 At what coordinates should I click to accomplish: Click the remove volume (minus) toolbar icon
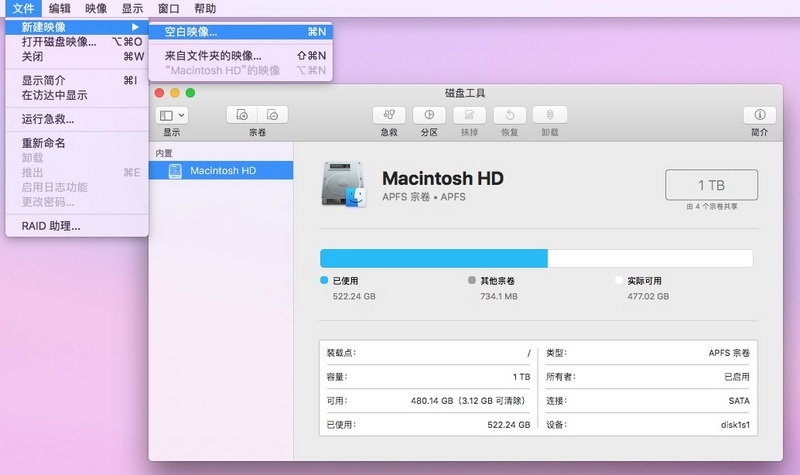tap(272, 115)
